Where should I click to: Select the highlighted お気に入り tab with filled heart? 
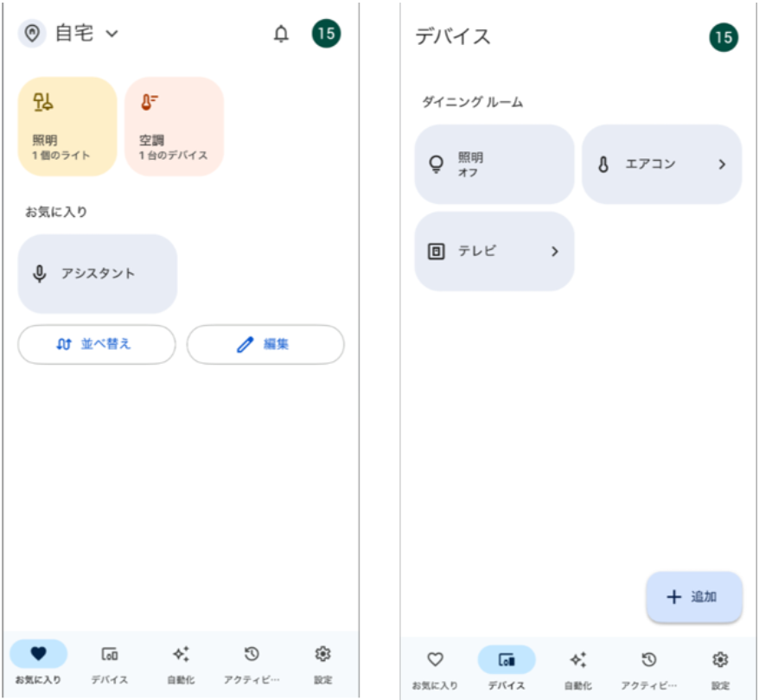[38, 662]
